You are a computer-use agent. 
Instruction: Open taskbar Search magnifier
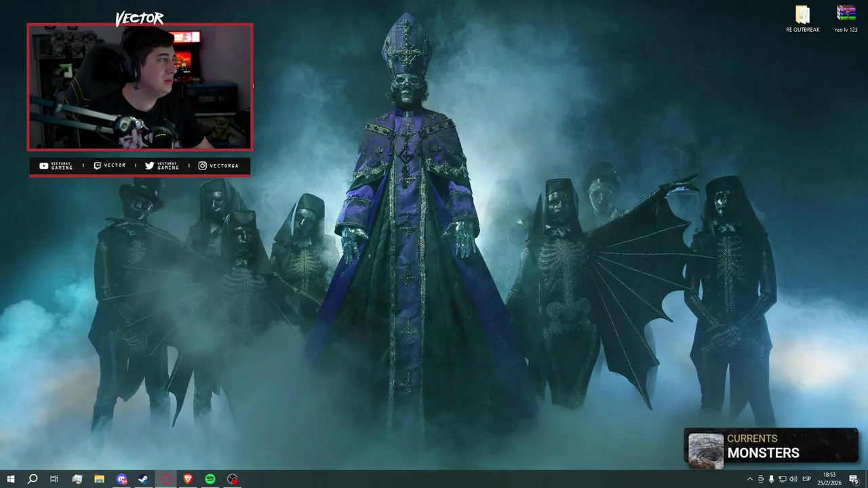[x=32, y=479]
